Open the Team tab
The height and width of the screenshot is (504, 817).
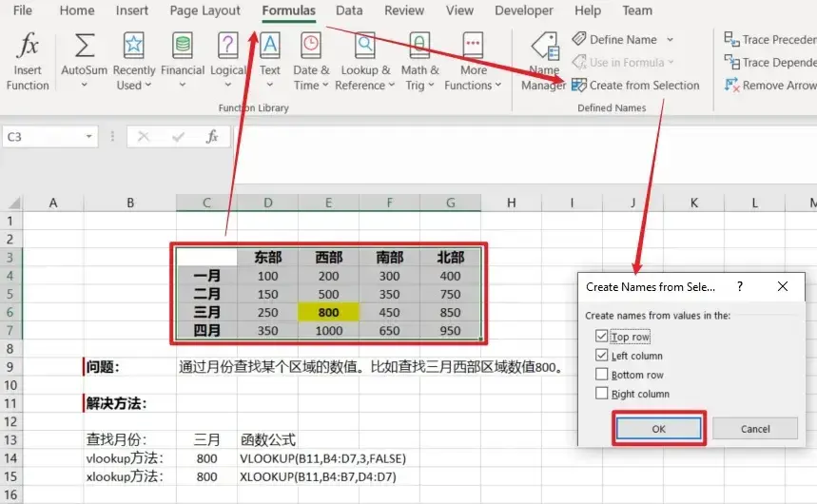pyautogui.click(x=637, y=10)
